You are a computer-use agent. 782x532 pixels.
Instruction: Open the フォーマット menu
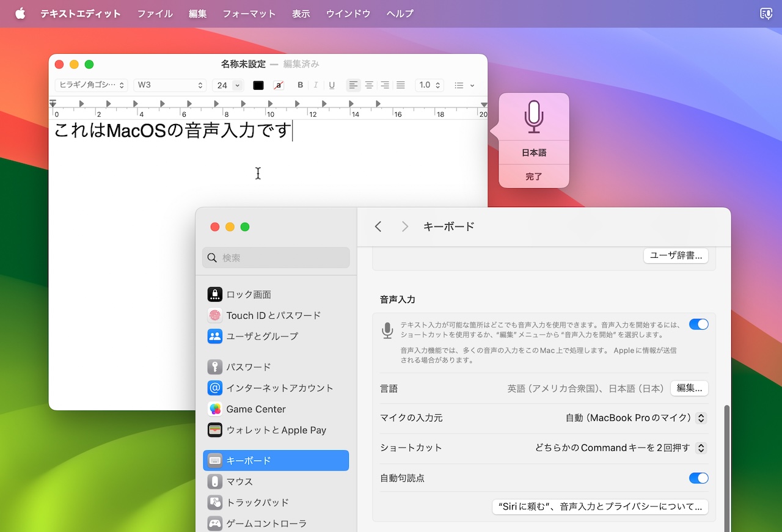pos(249,13)
